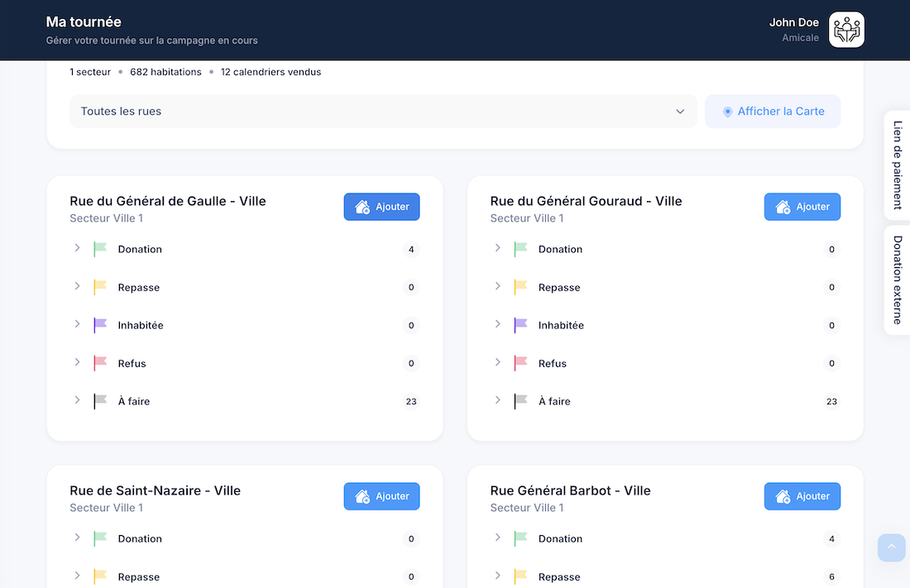Click Afficher la Carte button

click(x=772, y=112)
